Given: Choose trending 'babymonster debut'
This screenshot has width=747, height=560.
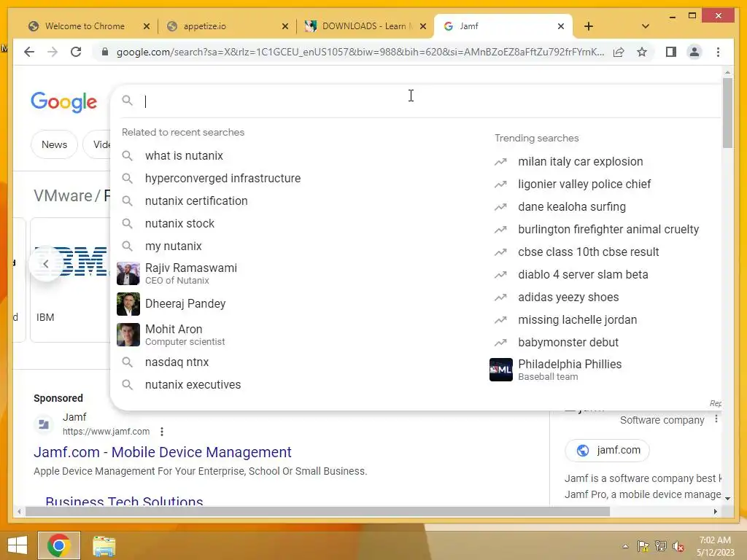Looking at the screenshot, I should point(568,343).
